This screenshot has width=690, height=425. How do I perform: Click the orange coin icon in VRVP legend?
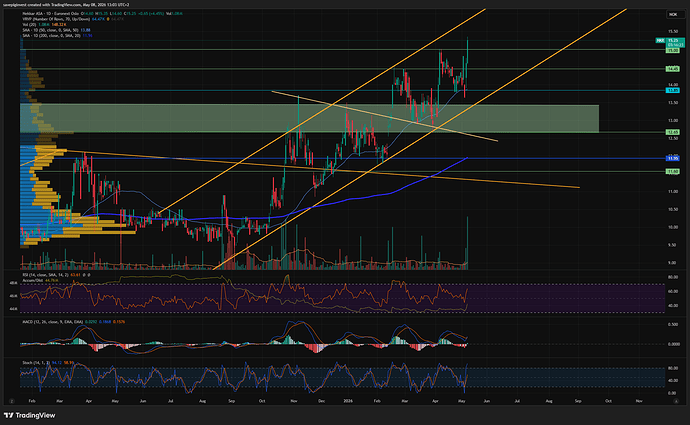[x=108, y=19]
